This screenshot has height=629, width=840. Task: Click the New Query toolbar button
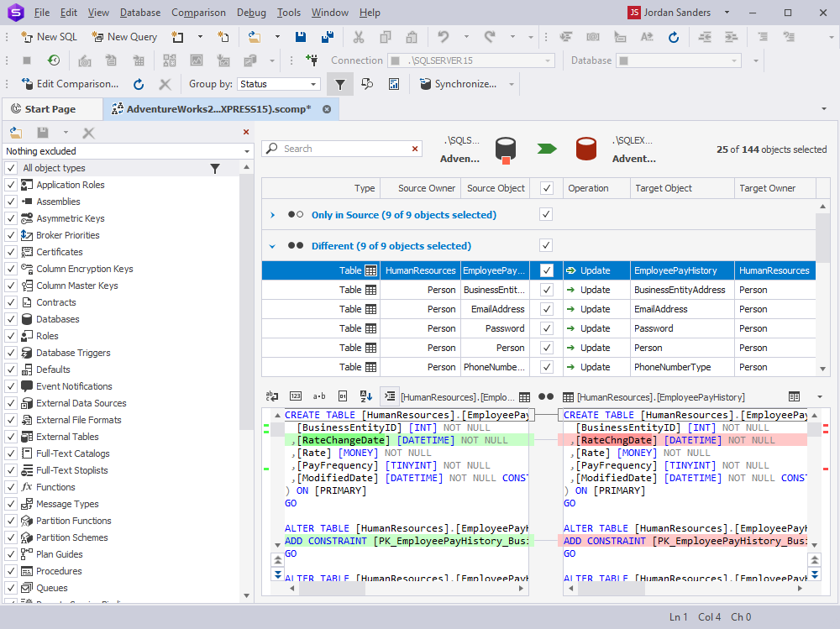[x=124, y=37]
